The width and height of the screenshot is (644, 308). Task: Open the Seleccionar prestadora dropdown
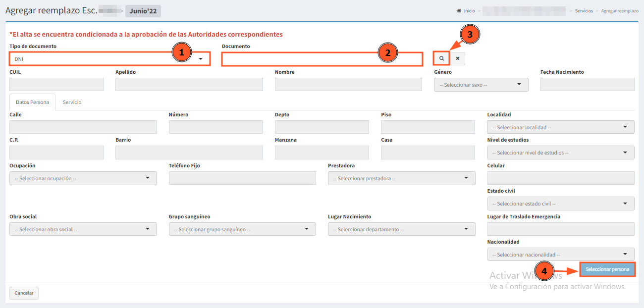point(401,178)
